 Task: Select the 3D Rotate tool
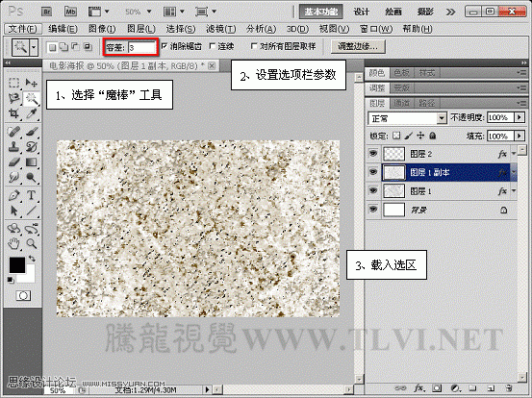(13, 229)
